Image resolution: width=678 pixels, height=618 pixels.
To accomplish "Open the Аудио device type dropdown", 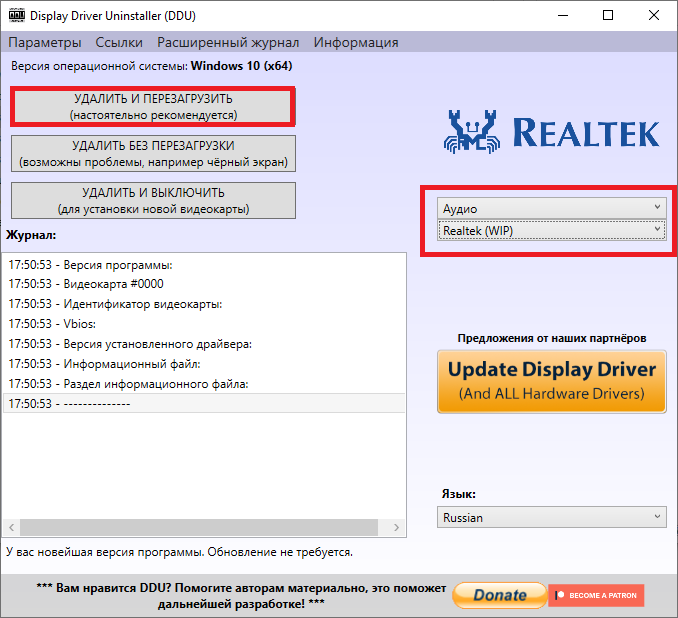I will [551, 208].
